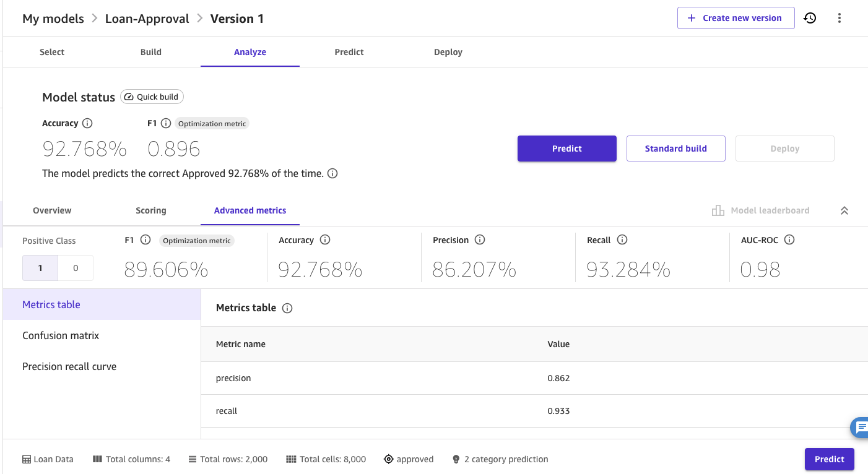The height and width of the screenshot is (474, 868).
Task: Set positive class to 1
Action: coord(40,268)
